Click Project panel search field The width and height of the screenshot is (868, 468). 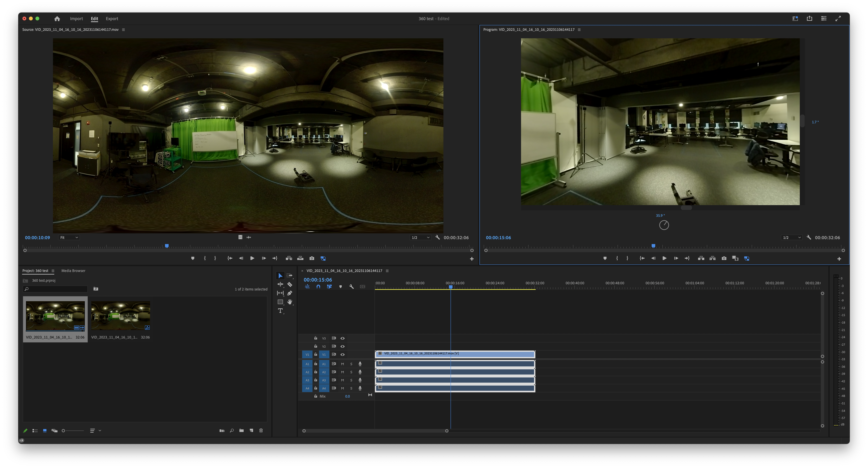[55, 289]
